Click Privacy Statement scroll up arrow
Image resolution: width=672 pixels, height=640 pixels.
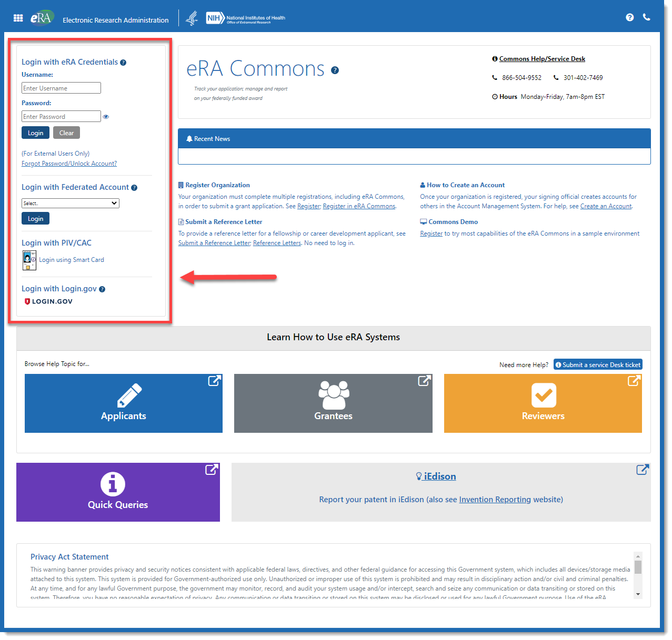coord(638,556)
